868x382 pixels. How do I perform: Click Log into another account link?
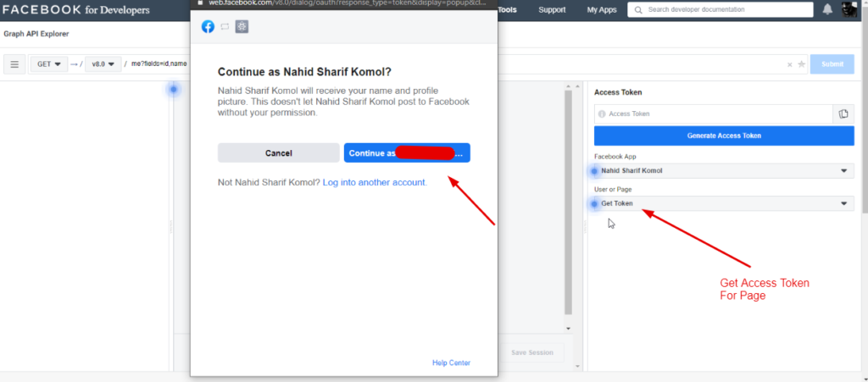(375, 182)
